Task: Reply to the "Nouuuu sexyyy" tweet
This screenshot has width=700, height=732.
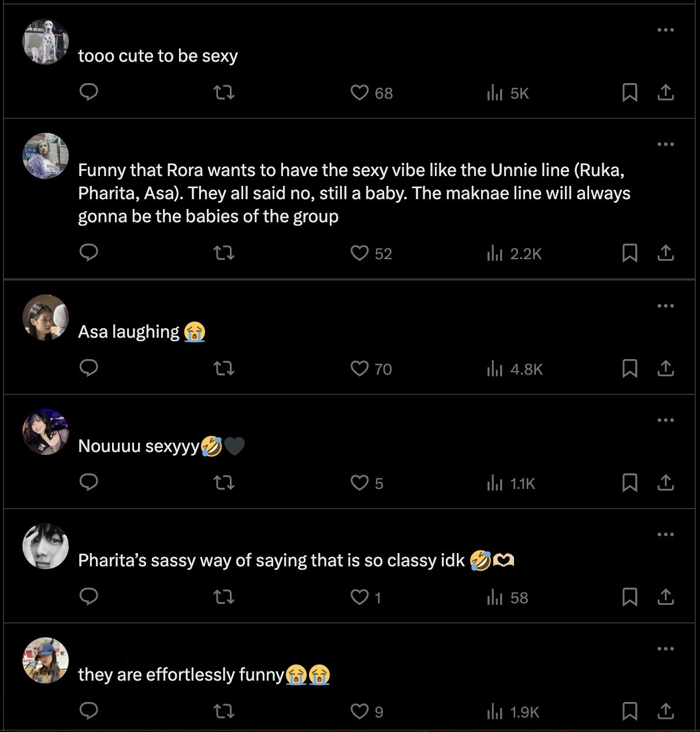Action: click(x=89, y=483)
